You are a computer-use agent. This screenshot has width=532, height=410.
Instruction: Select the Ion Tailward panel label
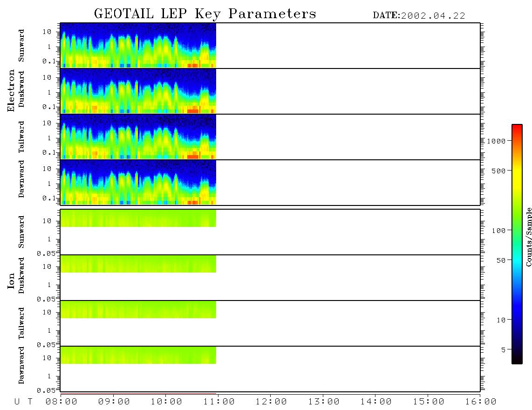[x=21, y=323]
